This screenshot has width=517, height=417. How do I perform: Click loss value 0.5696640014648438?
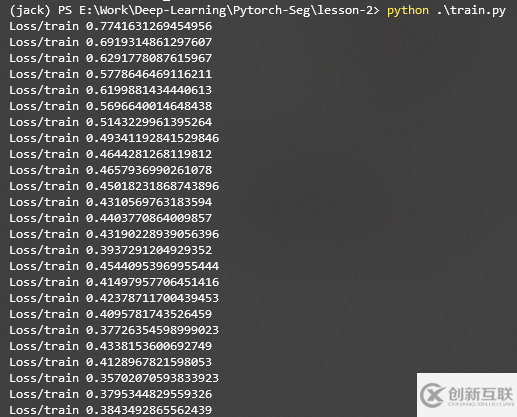149,106
